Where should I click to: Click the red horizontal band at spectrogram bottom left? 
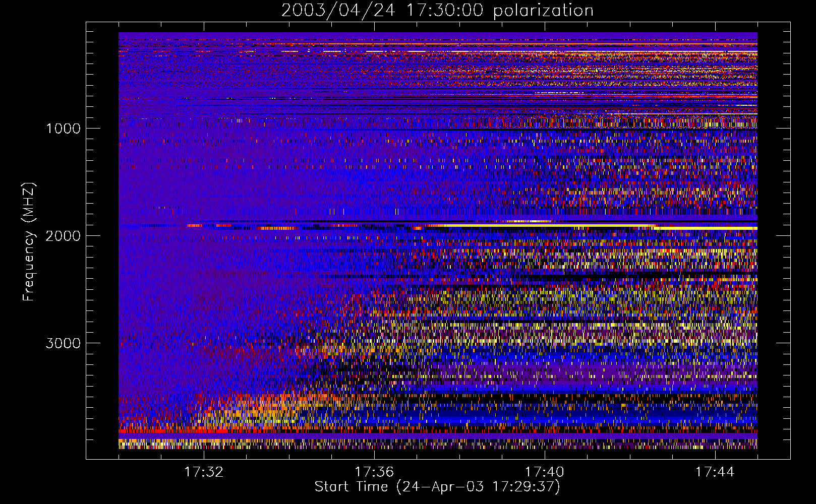(x=174, y=431)
